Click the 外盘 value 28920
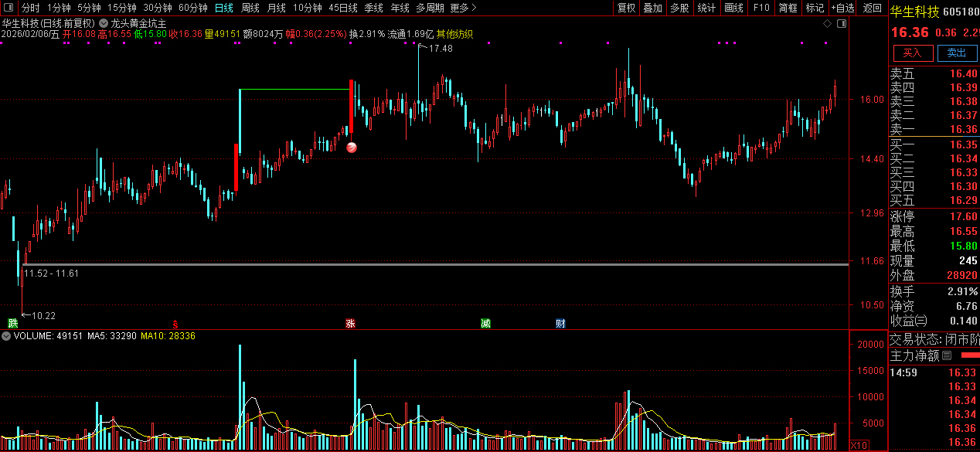Viewport: 980px width, 452px height. pyautogui.click(x=961, y=275)
